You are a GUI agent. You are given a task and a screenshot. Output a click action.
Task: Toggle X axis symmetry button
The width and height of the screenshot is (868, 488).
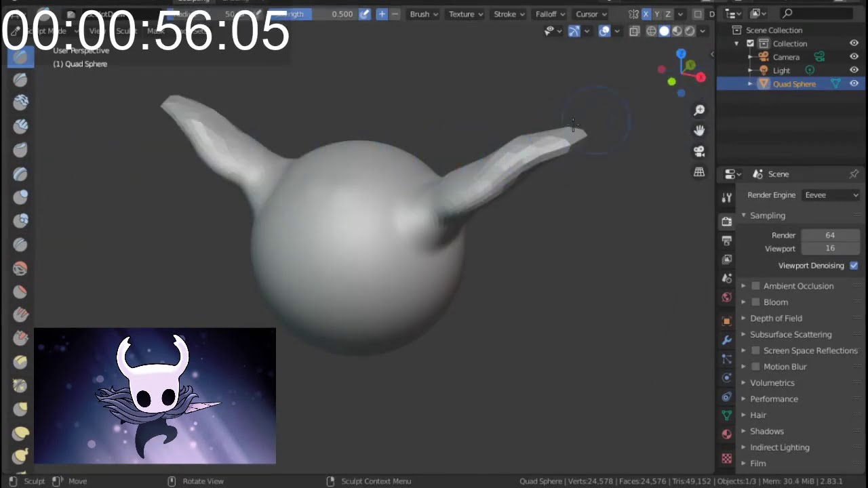(646, 14)
